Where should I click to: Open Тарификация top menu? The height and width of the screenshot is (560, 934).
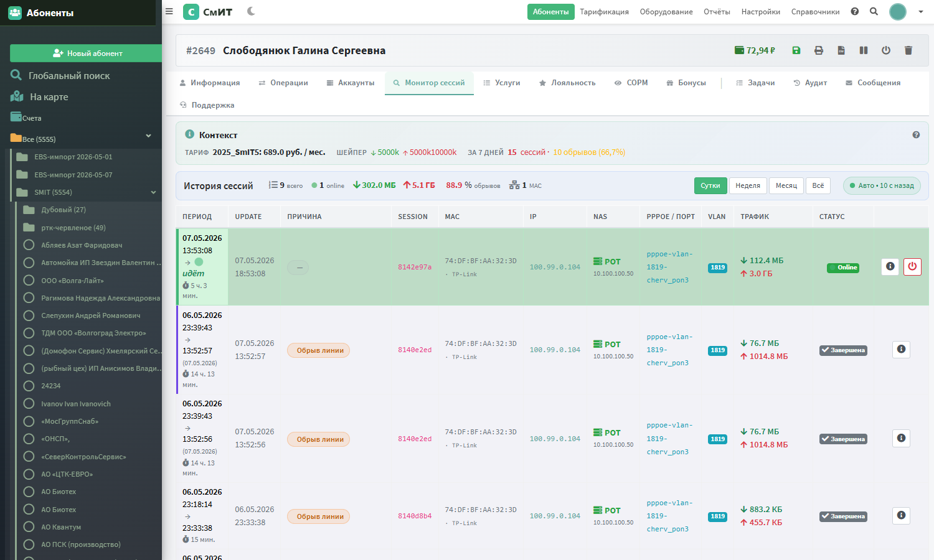[604, 12]
